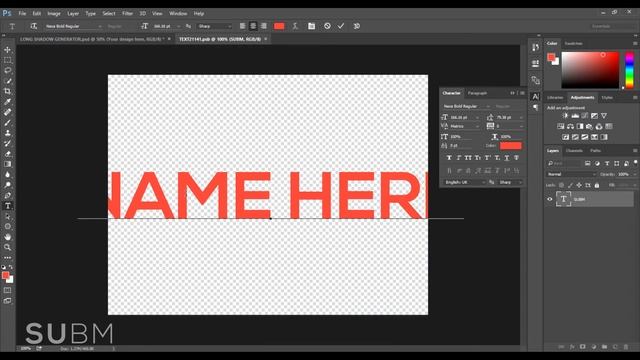Select the Lasso tool
Image resolution: width=640 pixels, height=360 pixels.
coord(7,70)
